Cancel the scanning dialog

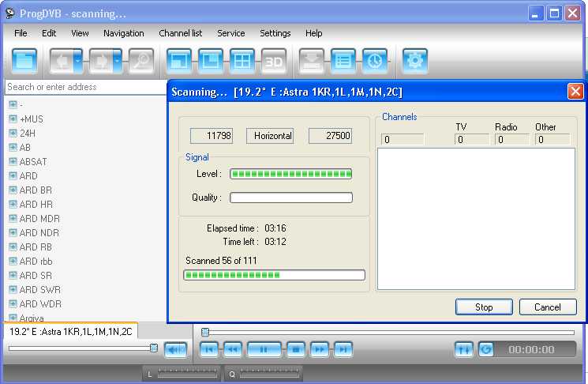tap(548, 307)
